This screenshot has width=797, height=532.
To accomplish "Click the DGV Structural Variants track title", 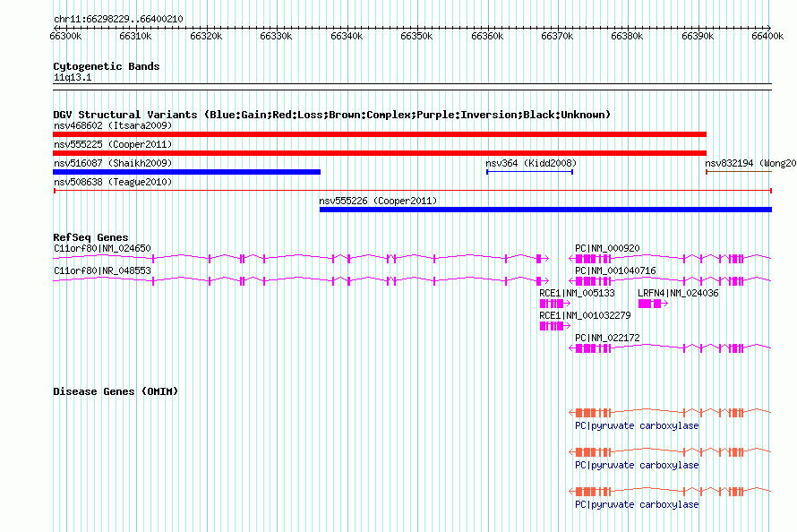I will 332,115.
